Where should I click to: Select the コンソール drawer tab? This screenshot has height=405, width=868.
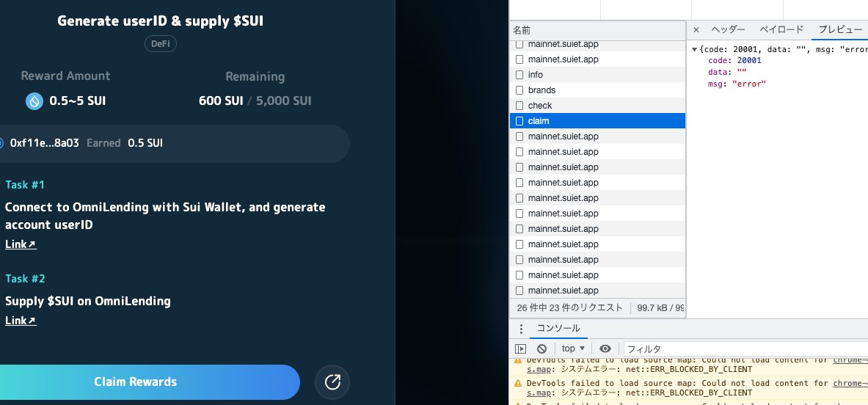point(558,329)
